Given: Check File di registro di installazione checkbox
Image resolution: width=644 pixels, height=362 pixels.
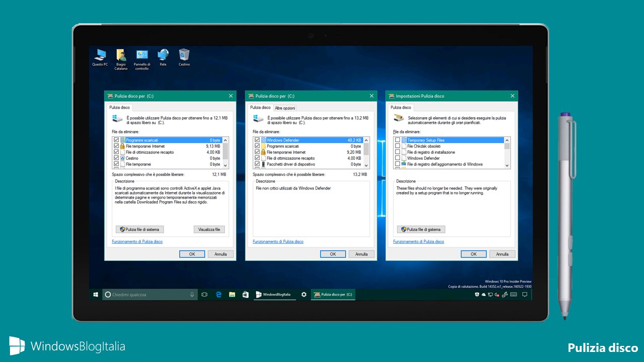Looking at the screenshot, I should 398,152.
